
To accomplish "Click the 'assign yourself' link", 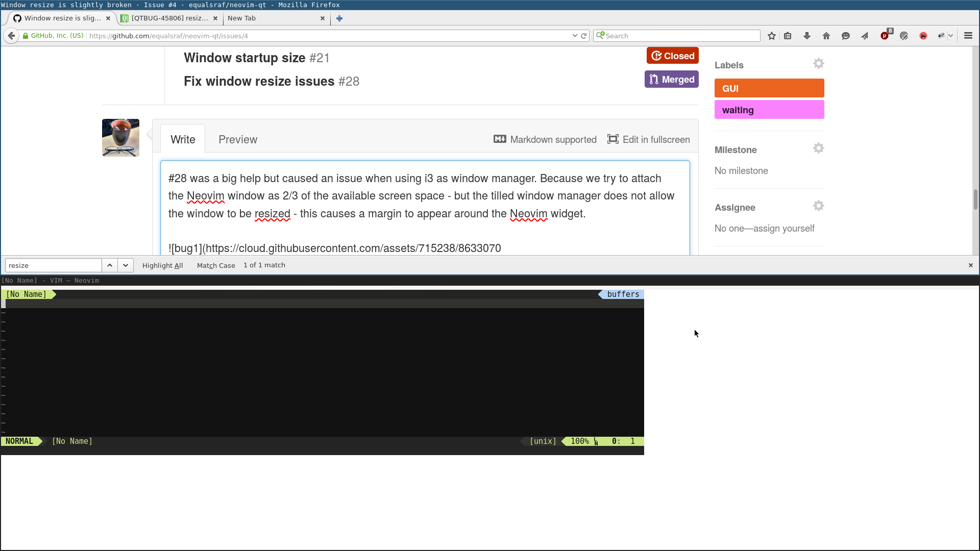I will [x=784, y=229].
